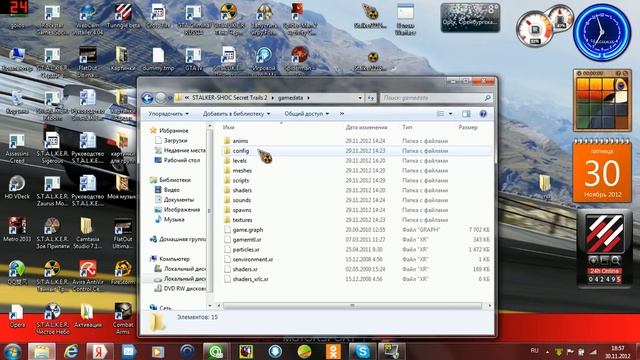This screenshot has width=640, height=360.
Task: Open the Общий доступ menu
Action: tap(307, 114)
